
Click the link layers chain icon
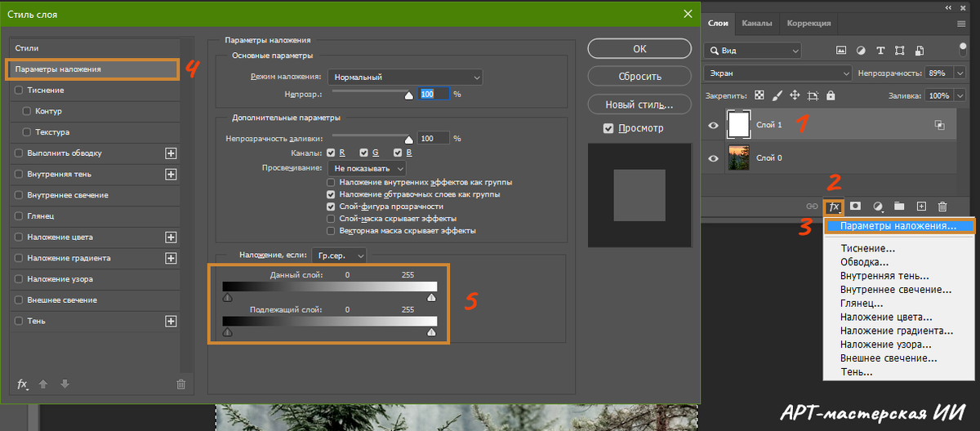813,207
